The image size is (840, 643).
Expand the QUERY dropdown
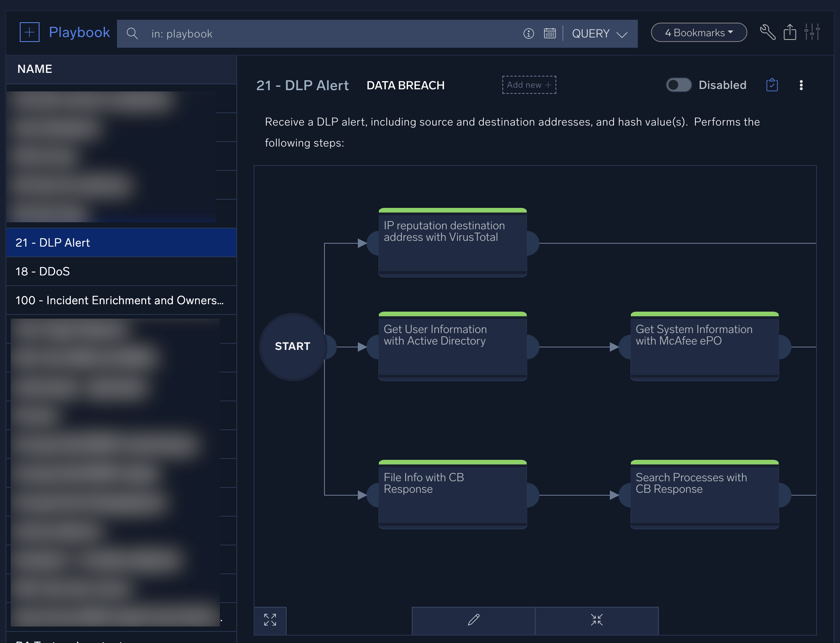tap(600, 34)
